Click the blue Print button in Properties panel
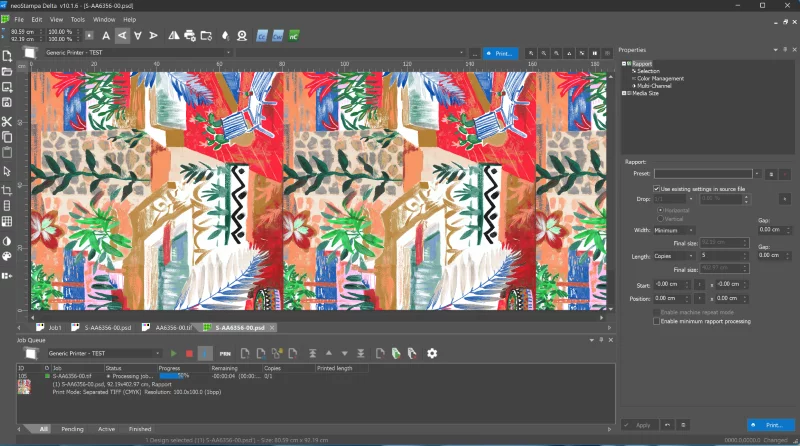800x446 pixels. 765,425
